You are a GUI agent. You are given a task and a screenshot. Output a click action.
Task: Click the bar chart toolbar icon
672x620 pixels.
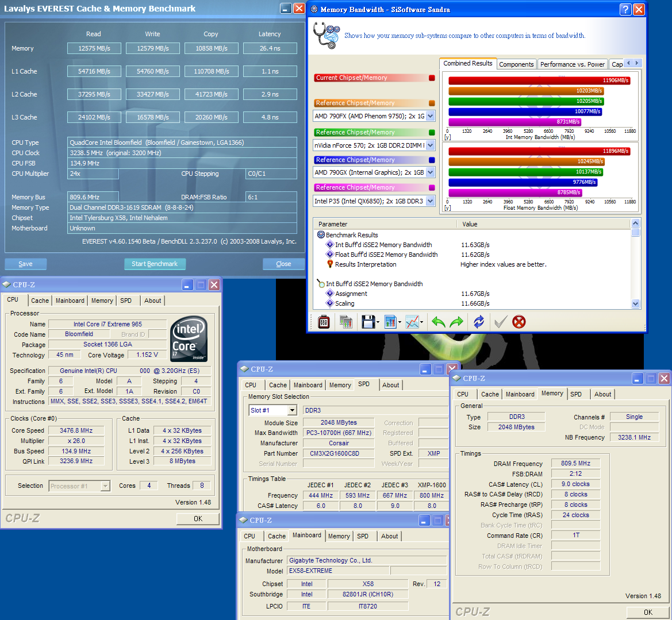[x=391, y=322]
